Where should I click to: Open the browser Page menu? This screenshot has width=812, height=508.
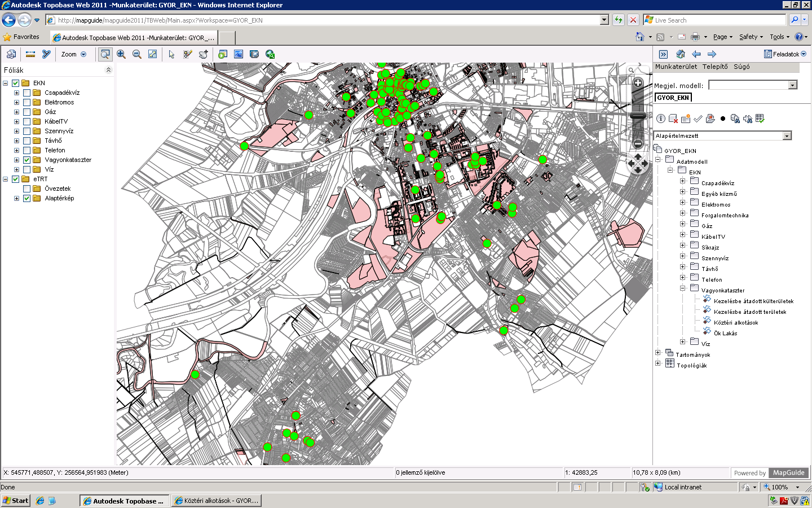click(723, 37)
